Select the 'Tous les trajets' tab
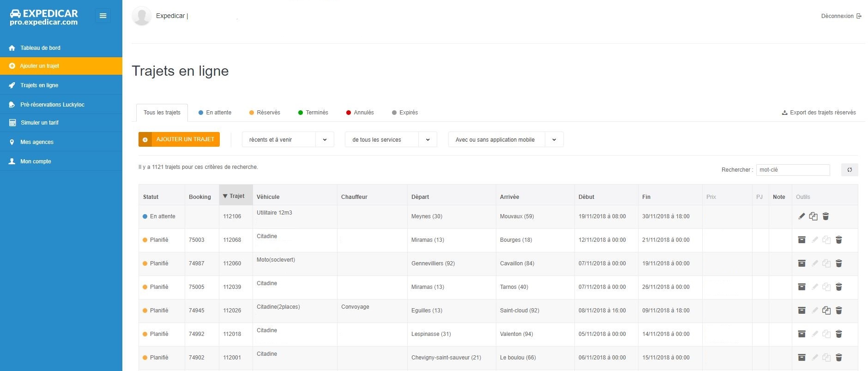 coord(162,113)
